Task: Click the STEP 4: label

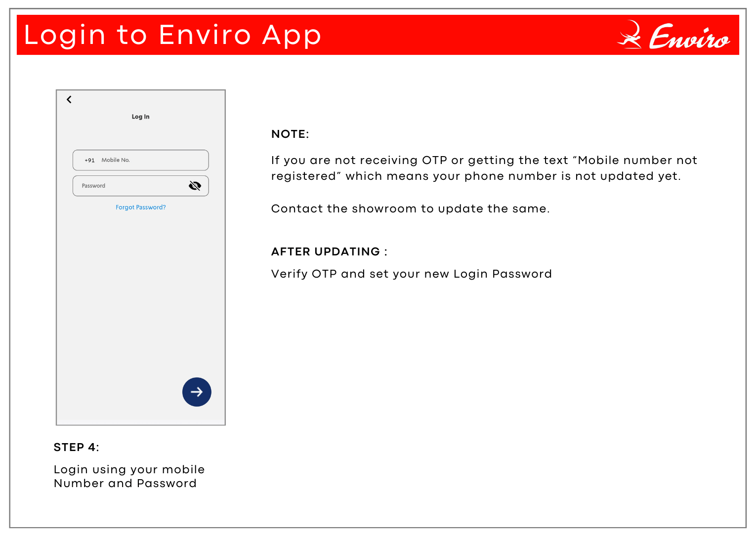Action: point(77,448)
